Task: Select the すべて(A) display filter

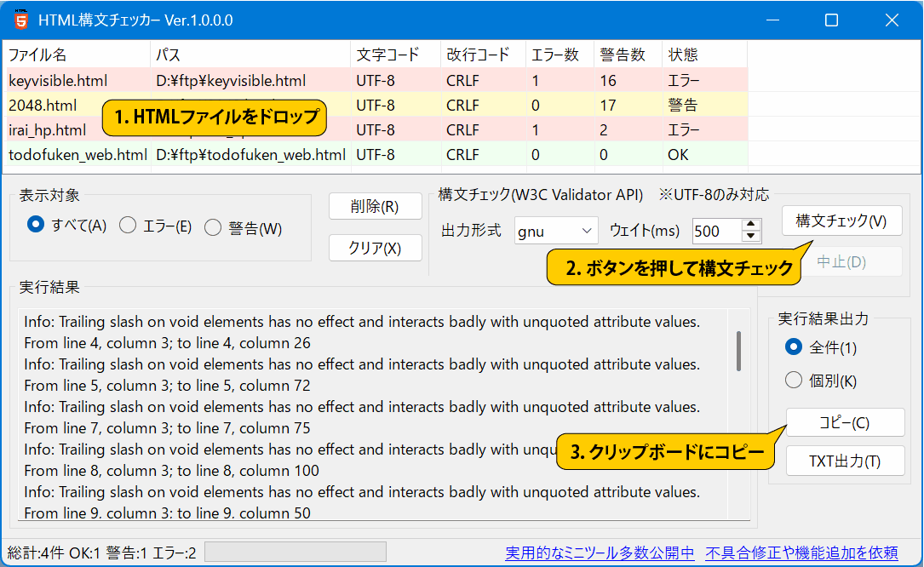Action: coord(35,225)
